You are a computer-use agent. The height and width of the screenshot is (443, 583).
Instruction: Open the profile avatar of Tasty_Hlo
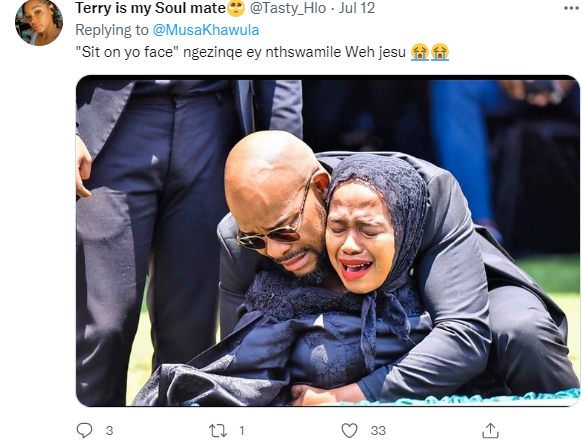39,23
